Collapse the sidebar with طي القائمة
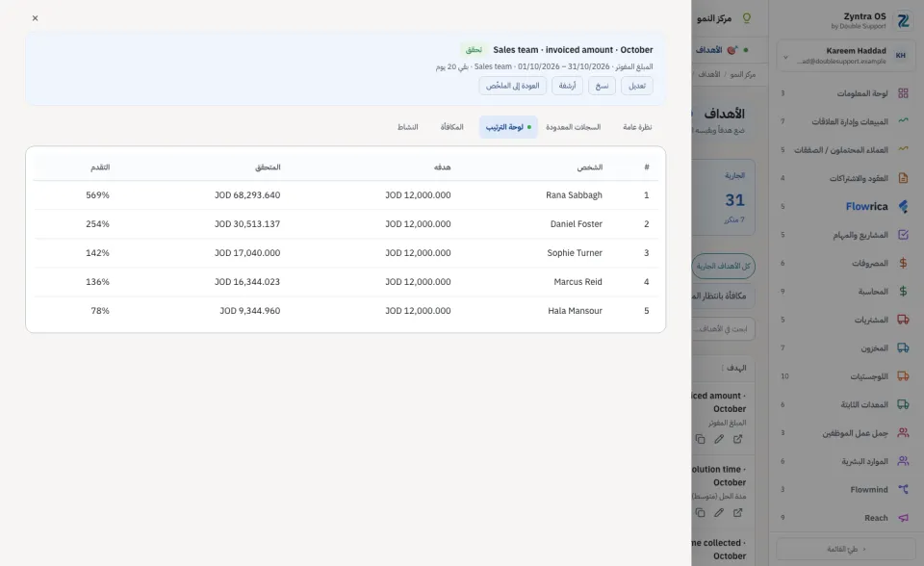The image size is (924, 566). 846,549
